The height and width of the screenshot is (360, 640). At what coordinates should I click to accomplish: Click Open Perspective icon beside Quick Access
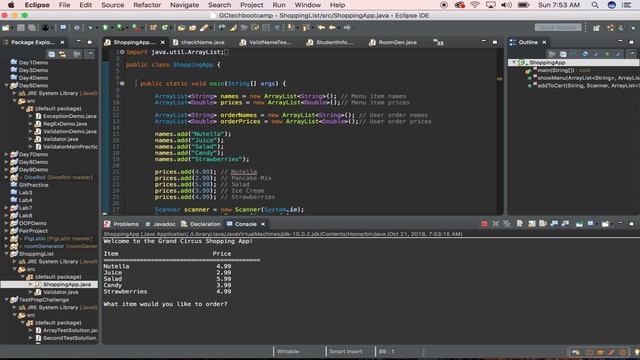[596, 27]
